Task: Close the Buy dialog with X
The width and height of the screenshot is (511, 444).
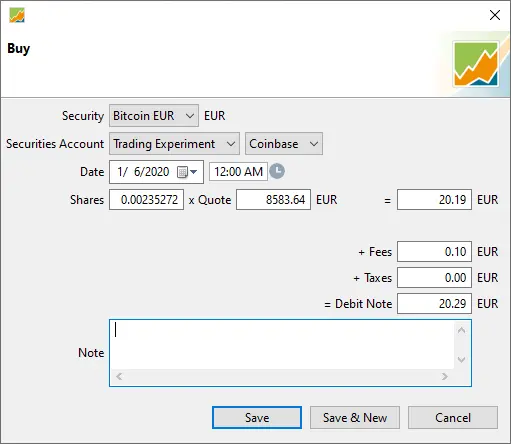Action: coord(495,15)
